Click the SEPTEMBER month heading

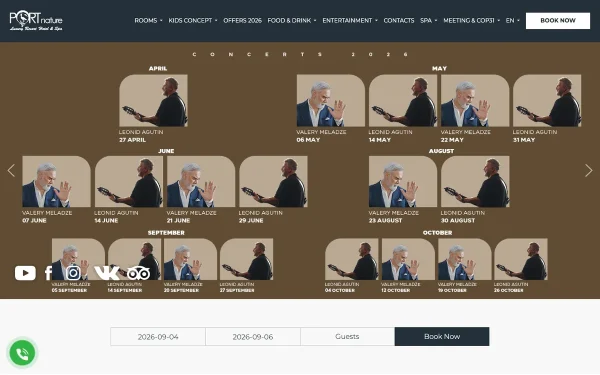[x=166, y=233]
